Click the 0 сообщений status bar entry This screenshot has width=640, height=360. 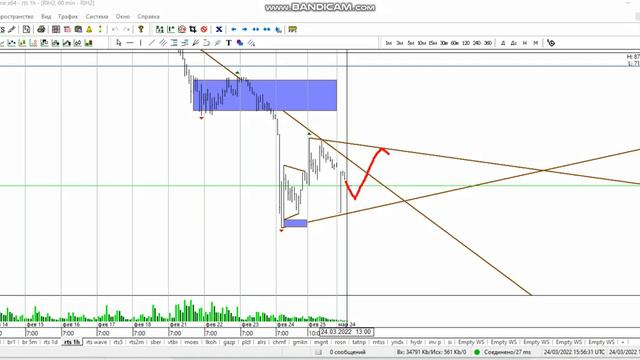pos(347,352)
